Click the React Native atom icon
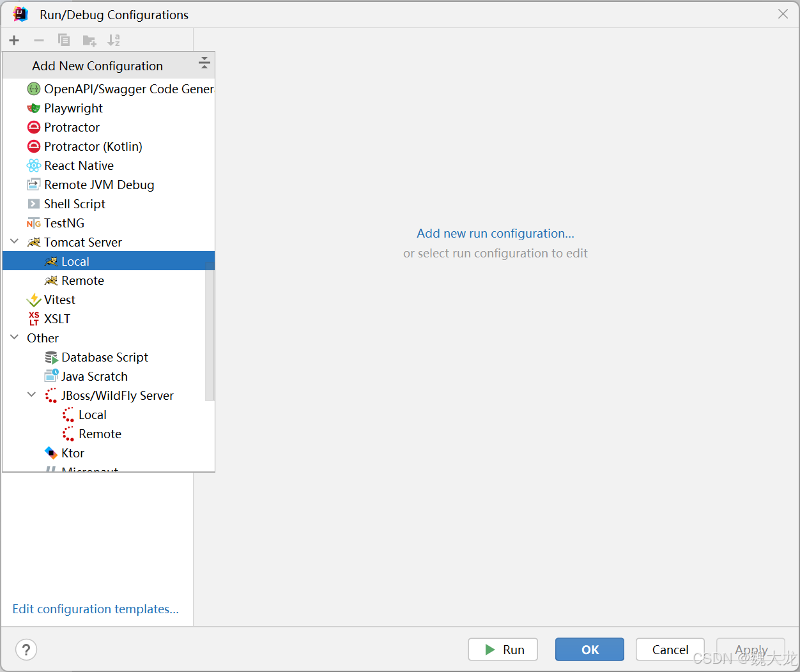Image resolution: width=800 pixels, height=672 pixels. [x=34, y=165]
